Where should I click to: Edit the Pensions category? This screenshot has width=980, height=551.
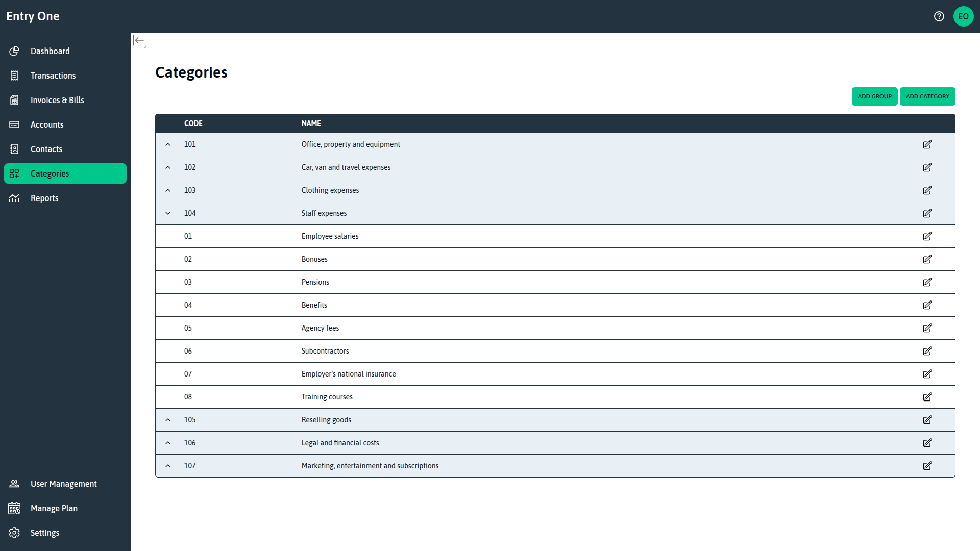(927, 282)
